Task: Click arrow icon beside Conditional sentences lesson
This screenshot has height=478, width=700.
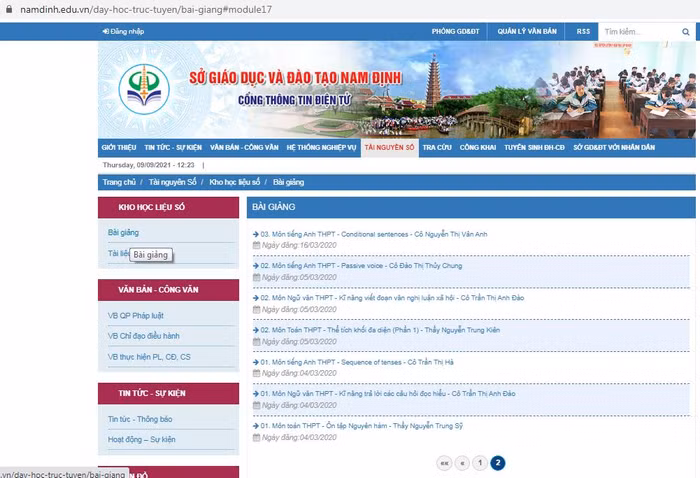Action: [256, 235]
